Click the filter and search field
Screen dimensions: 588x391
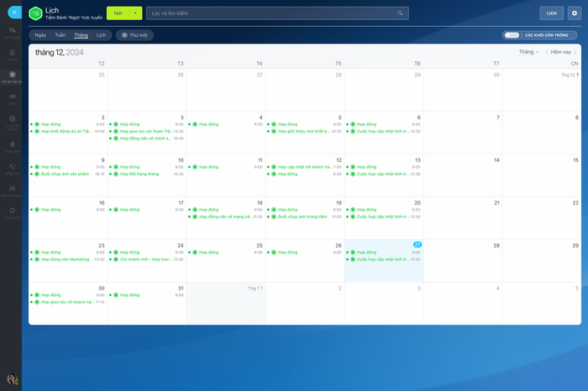coord(277,13)
